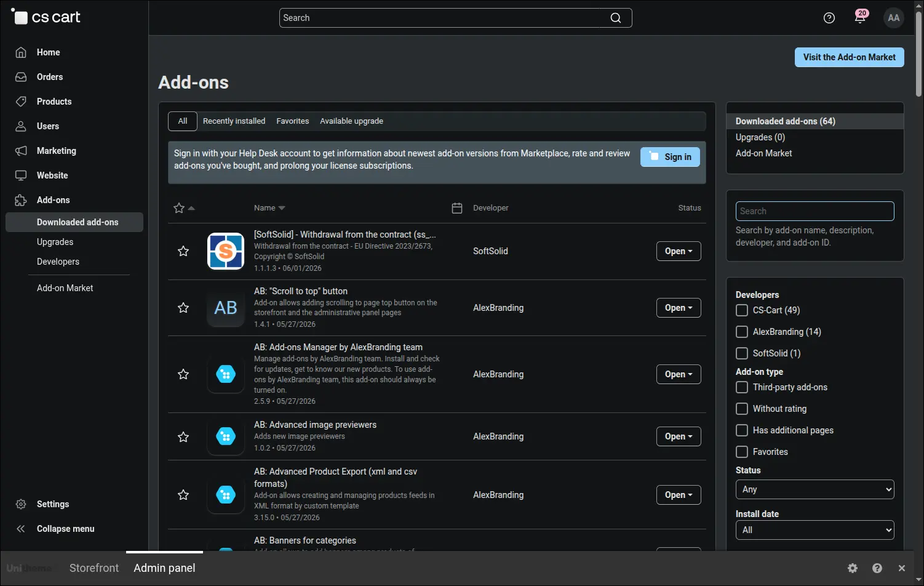Image resolution: width=924 pixels, height=586 pixels.
Task: Select the All tab
Action: pyautogui.click(x=183, y=121)
